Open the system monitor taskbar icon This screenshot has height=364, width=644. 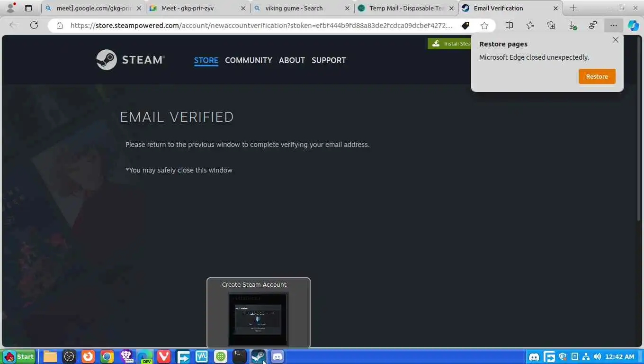(202, 356)
